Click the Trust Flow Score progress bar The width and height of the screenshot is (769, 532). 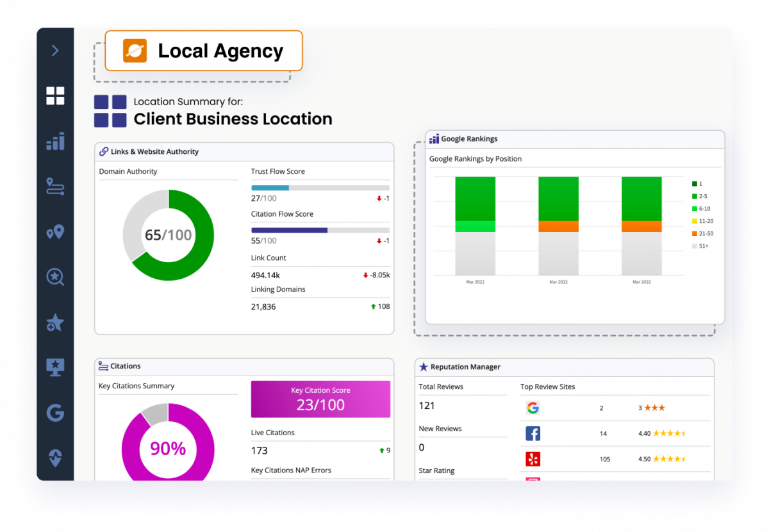pos(320,187)
